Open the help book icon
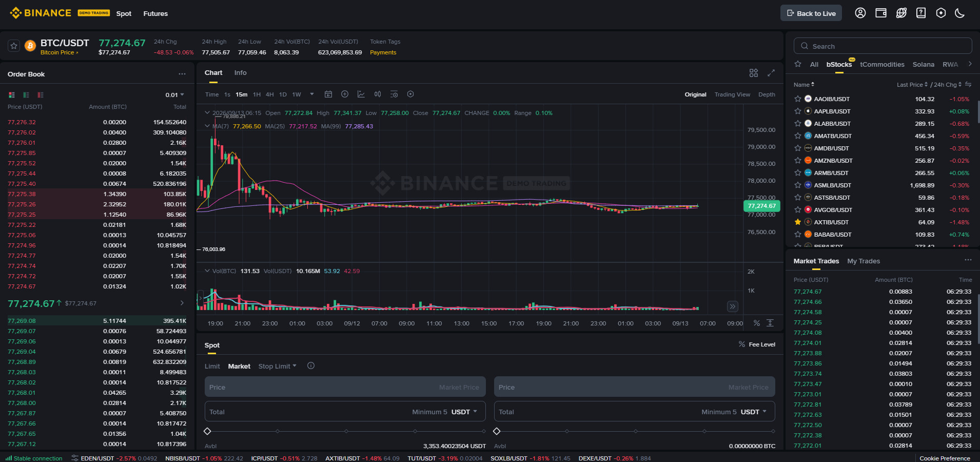This screenshot has width=980, height=462. point(921,13)
